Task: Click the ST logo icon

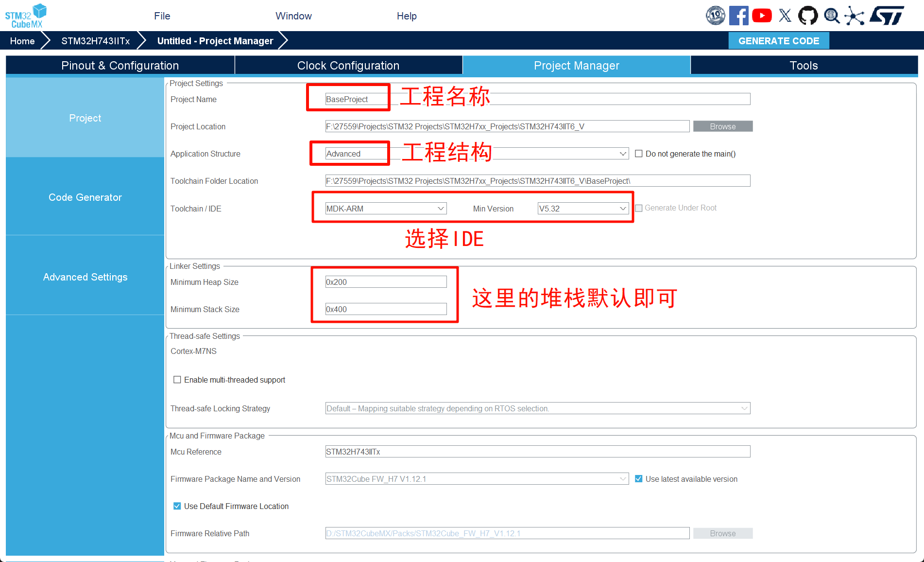Action: pyautogui.click(x=887, y=16)
